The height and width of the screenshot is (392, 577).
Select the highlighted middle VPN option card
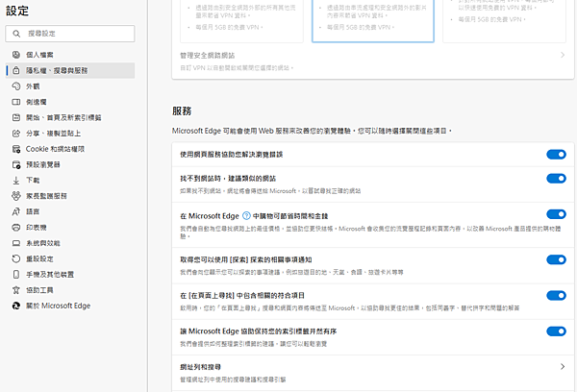pyautogui.click(x=373, y=21)
